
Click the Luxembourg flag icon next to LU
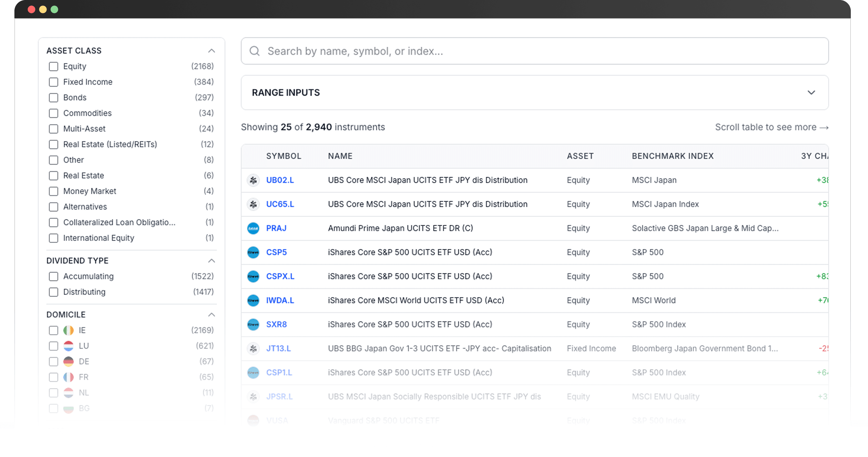click(68, 346)
